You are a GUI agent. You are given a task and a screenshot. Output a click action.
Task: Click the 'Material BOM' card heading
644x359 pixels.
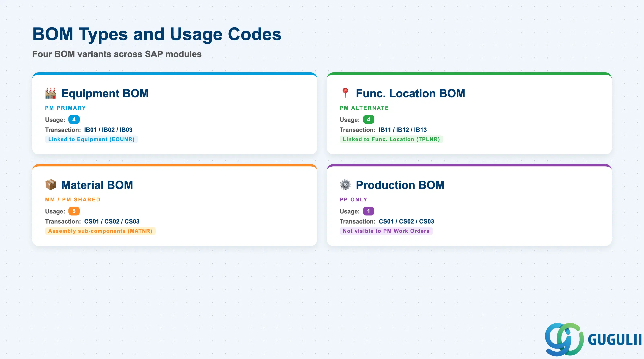click(x=97, y=185)
